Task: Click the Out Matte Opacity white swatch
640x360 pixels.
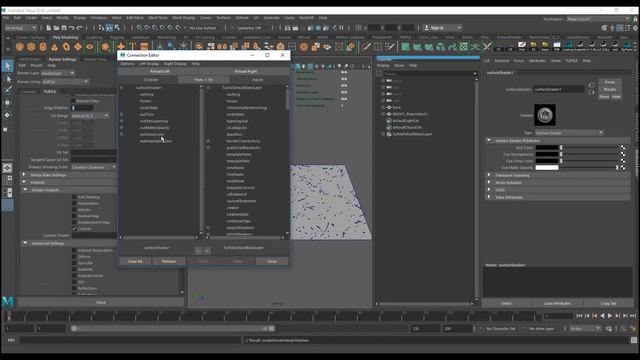Action: tap(547, 167)
